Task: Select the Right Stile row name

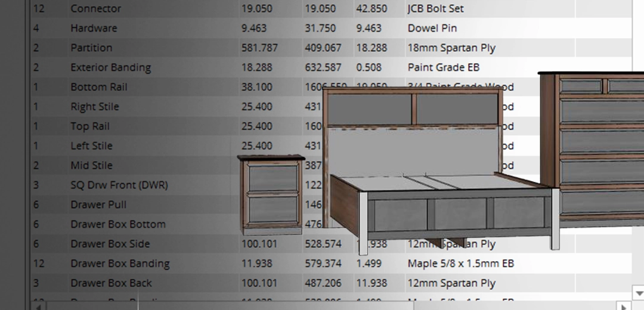Action: 94,107
